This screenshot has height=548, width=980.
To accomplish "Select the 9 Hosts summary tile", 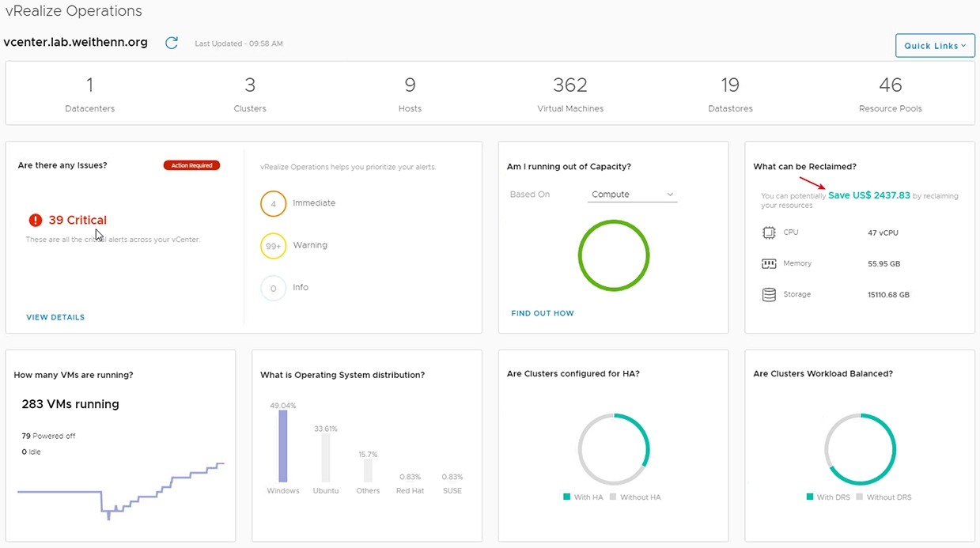I will [x=410, y=93].
